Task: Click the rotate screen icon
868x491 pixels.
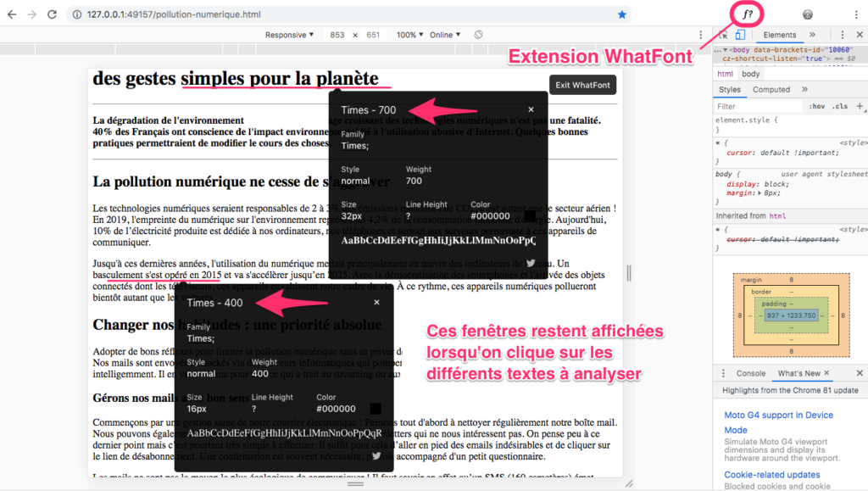Action: click(478, 35)
